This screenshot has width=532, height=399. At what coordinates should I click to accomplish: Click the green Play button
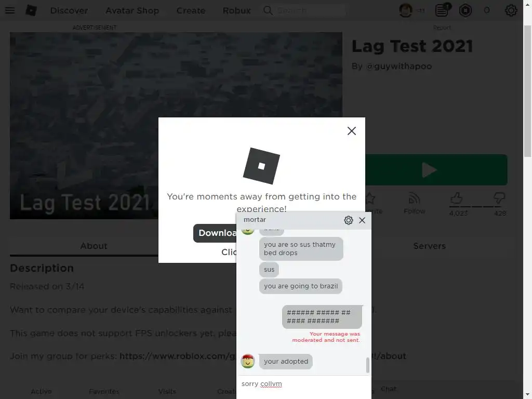436,170
